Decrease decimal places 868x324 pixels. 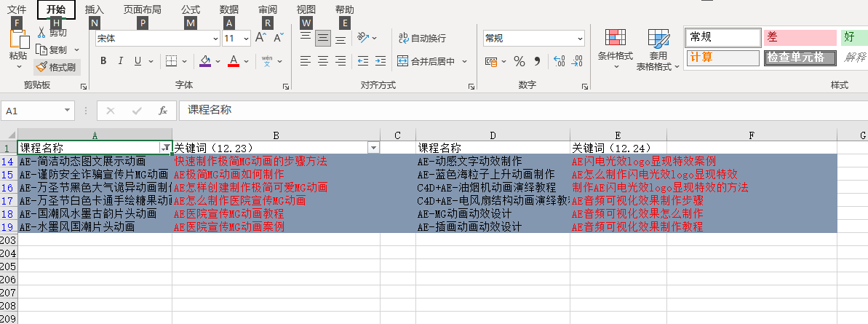(578, 61)
